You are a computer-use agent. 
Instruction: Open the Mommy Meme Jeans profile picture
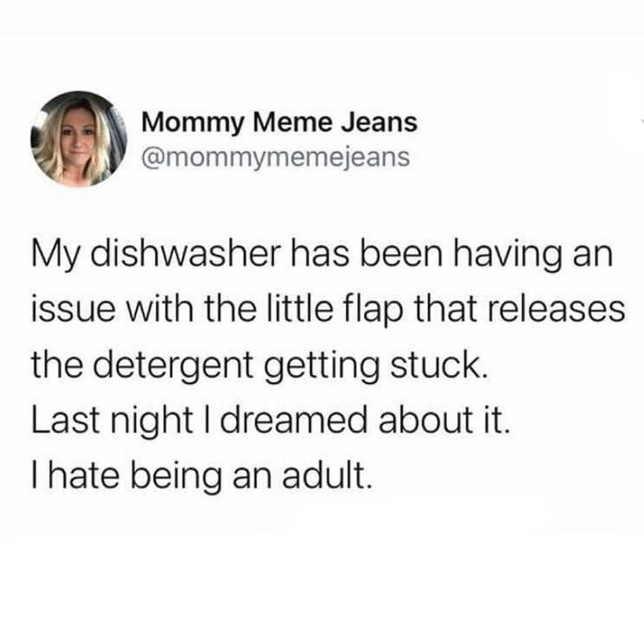(78, 139)
